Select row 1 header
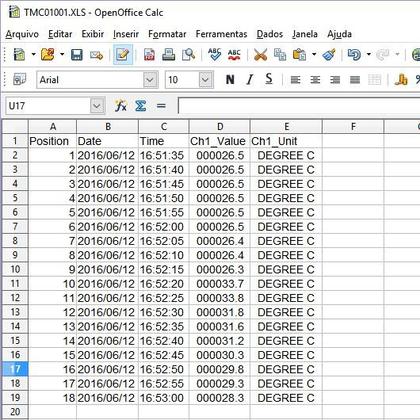The image size is (420, 420). pyautogui.click(x=15, y=141)
